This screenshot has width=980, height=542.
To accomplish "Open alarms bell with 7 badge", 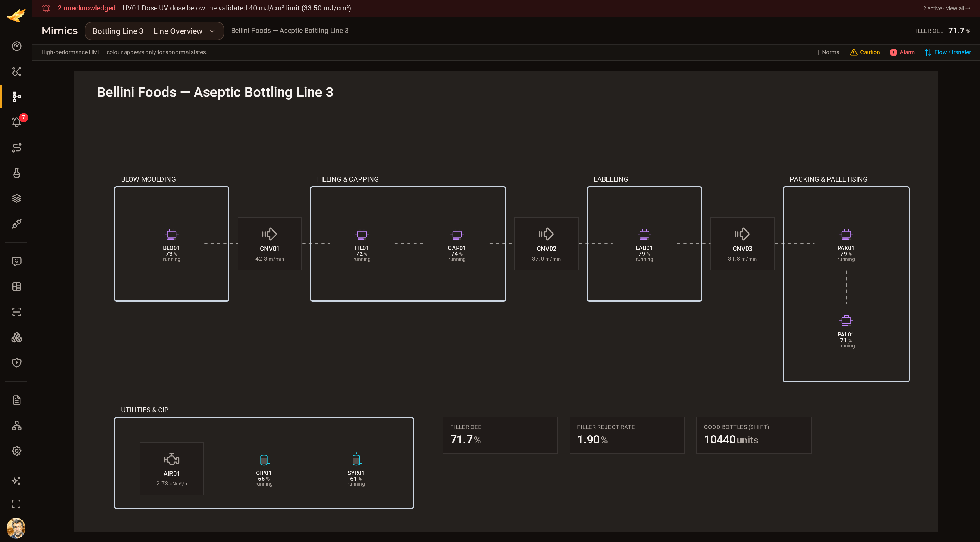I will pos(16,122).
